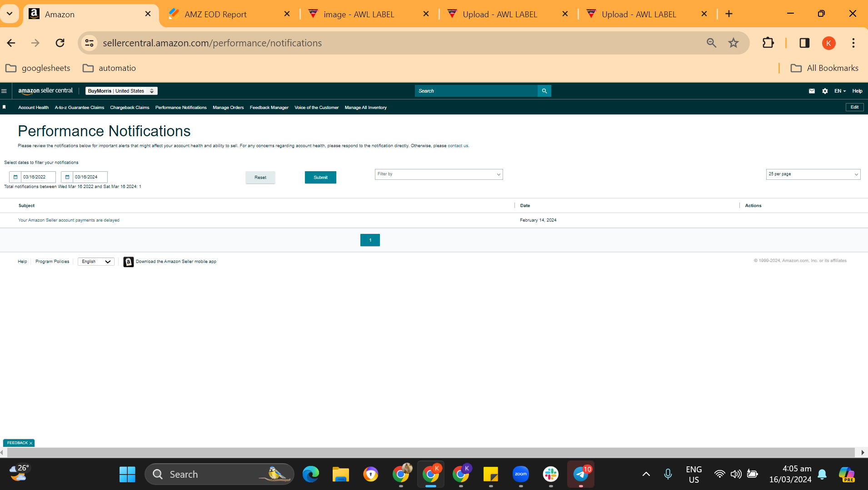Launch Microsoft Edge from the taskbar
Screen dimensions: 868x490
(x=311, y=475)
